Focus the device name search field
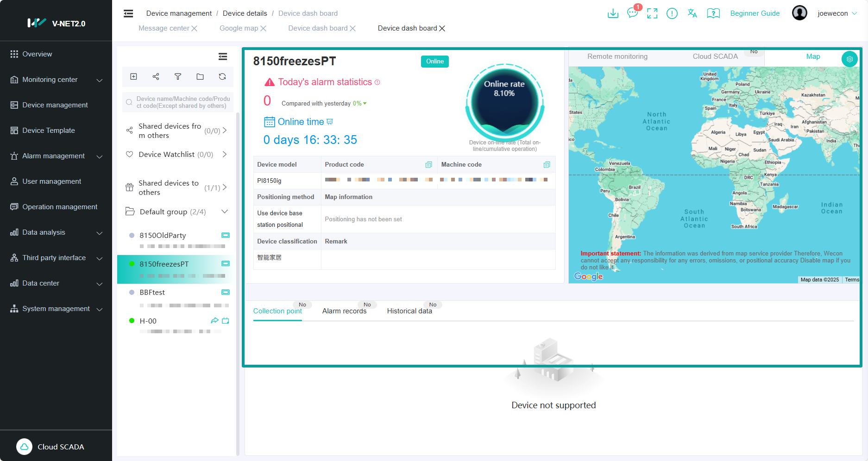 tap(178, 102)
